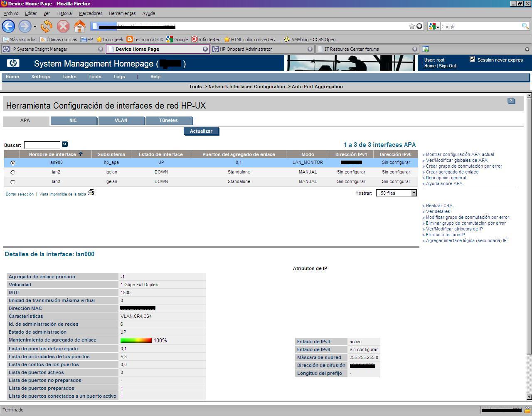Click the Buscar search input field
This screenshot has width=532, height=416.
click(x=42, y=145)
